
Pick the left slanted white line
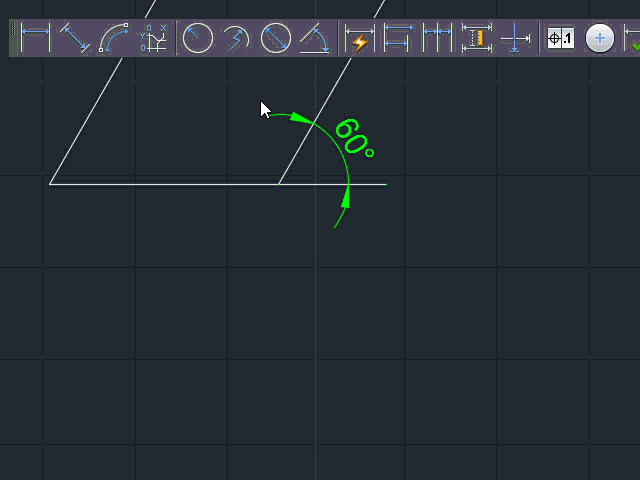(86, 121)
